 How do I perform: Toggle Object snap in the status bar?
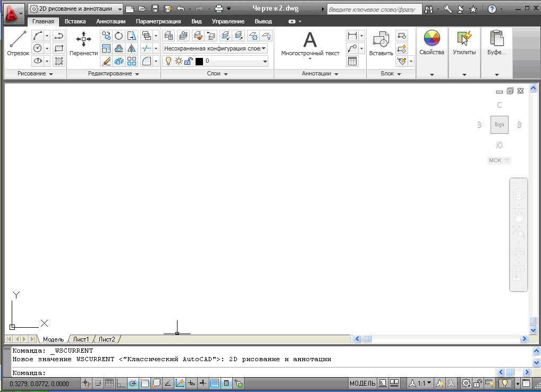point(145,383)
